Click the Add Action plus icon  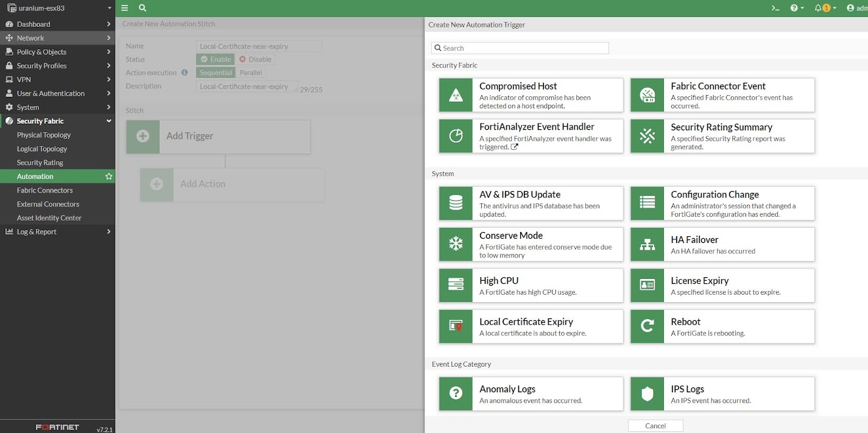pyautogui.click(x=157, y=184)
